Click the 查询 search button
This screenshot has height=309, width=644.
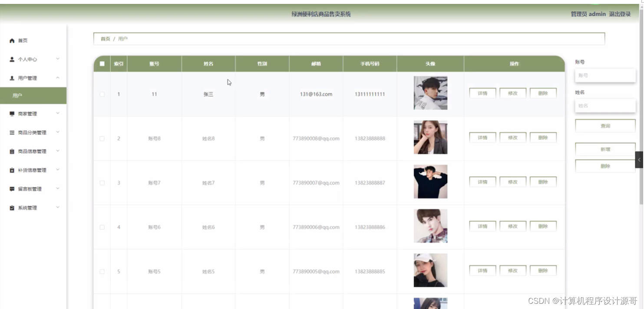point(605,126)
